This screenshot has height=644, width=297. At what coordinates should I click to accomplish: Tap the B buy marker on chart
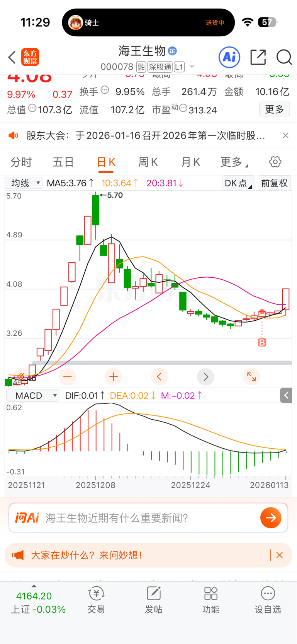pyautogui.click(x=262, y=342)
